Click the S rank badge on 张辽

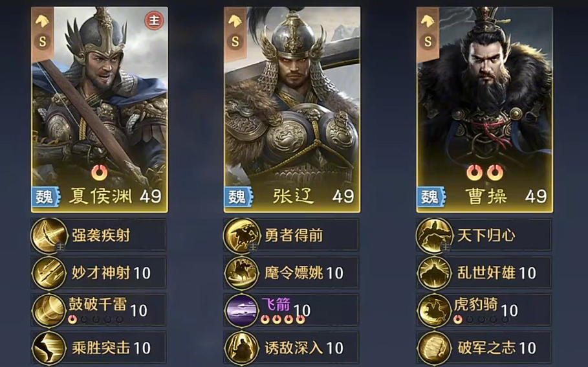(x=235, y=41)
